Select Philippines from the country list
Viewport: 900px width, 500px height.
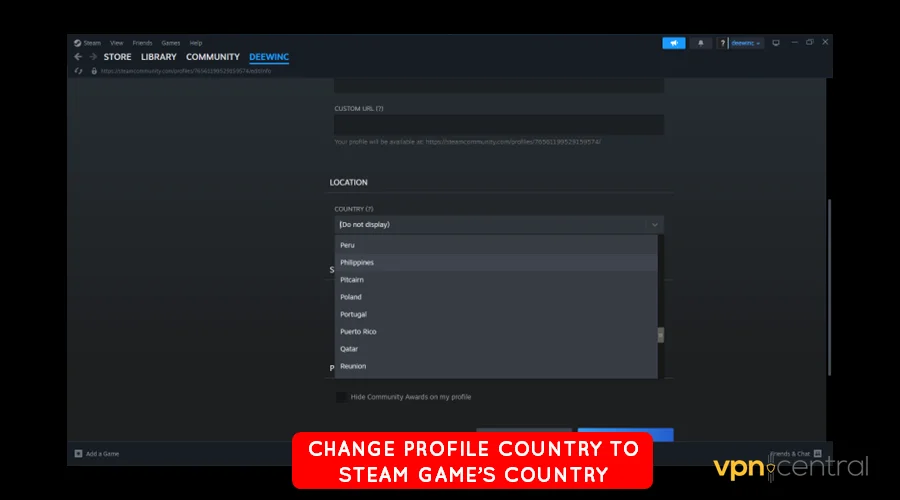pos(357,262)
